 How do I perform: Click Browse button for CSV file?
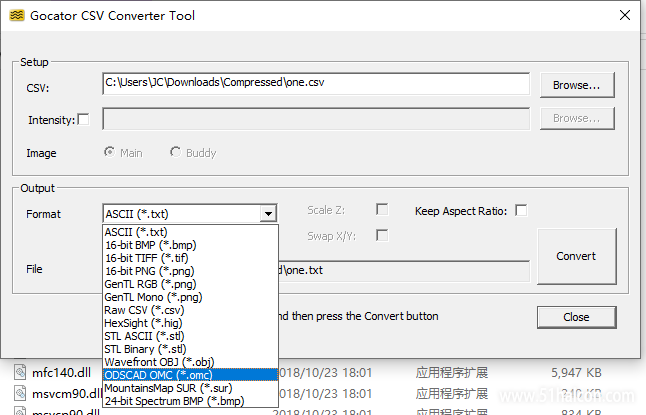pos(577,85)
